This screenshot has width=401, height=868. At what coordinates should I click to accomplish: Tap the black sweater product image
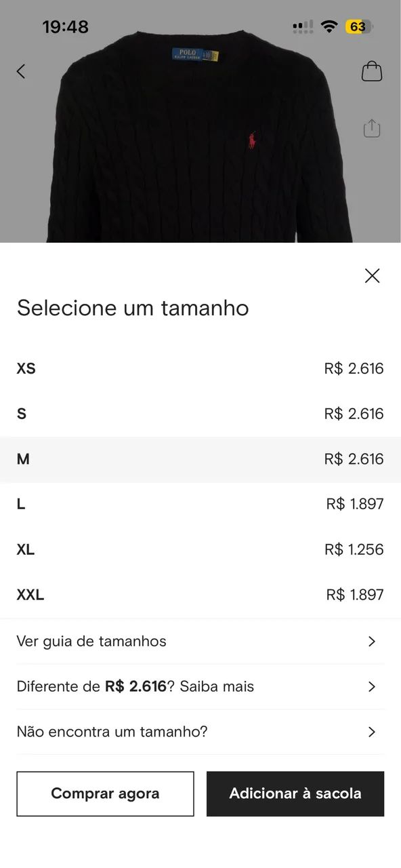coord(200,136)
